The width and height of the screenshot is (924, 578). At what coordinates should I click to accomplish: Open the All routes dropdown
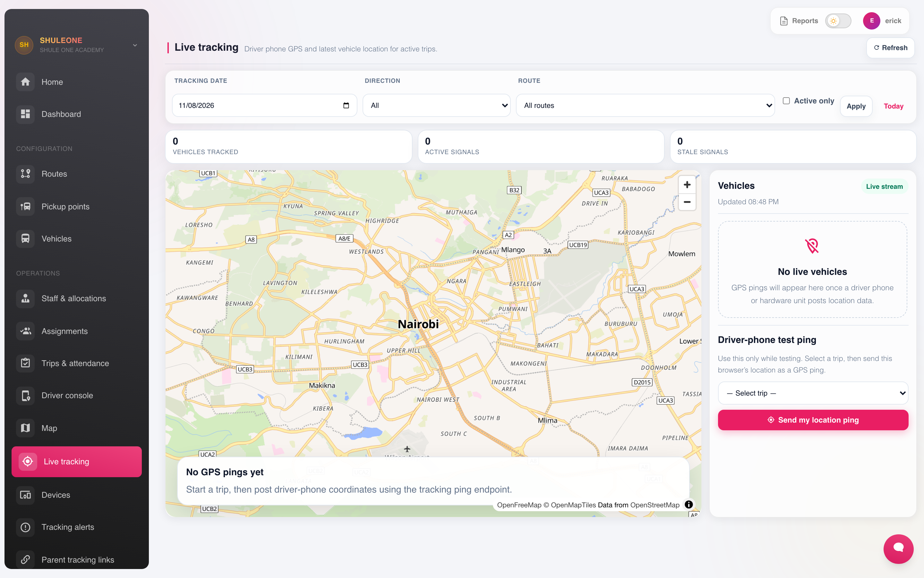point(645,106)
